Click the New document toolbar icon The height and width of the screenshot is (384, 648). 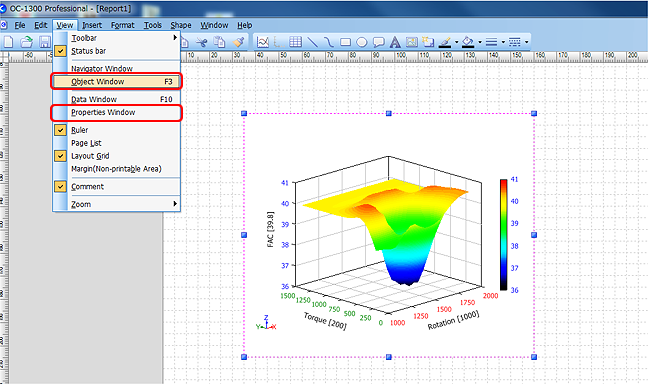pyautogui.click(x=9, y=42)
